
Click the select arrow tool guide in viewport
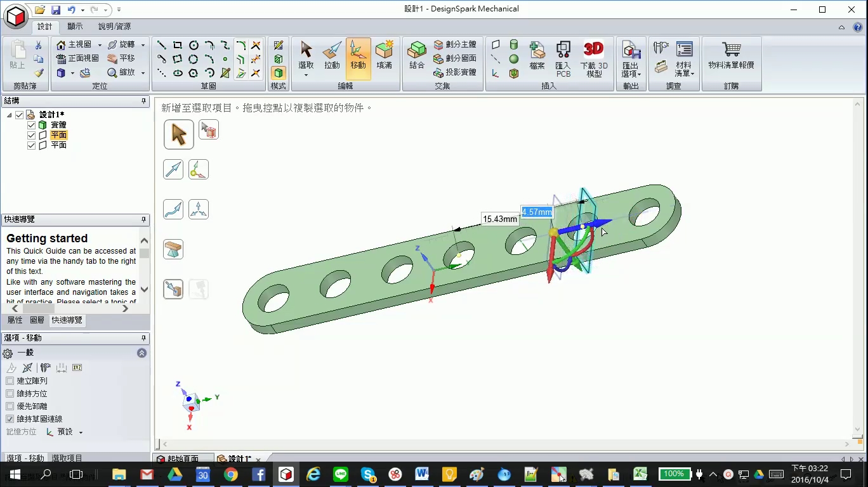179,134
